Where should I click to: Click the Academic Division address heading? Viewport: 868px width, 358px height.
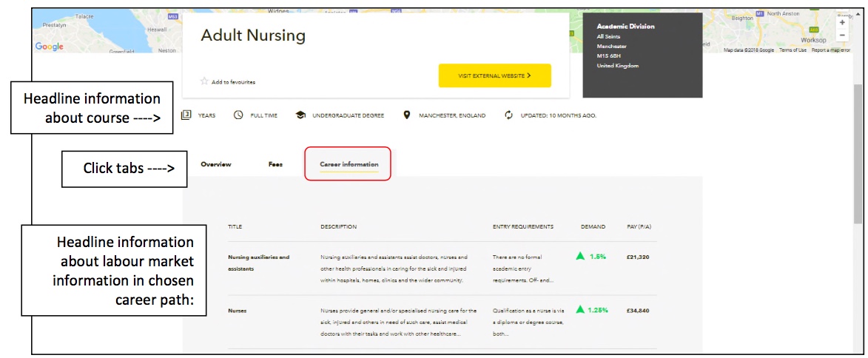point(625,26)
